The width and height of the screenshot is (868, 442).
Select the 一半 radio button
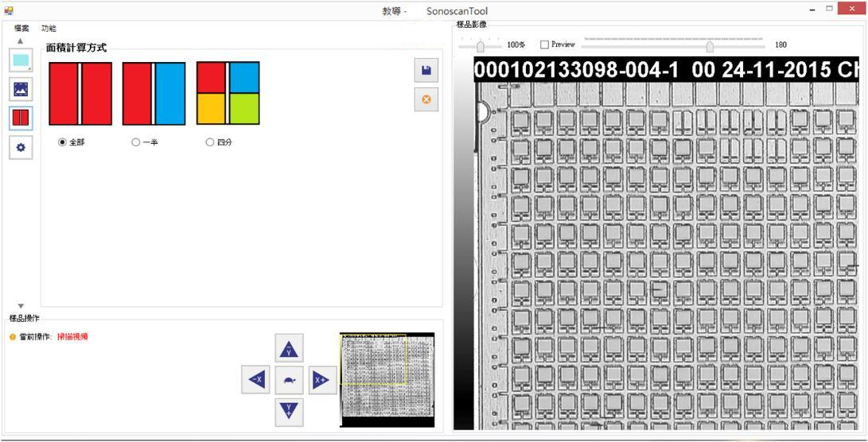click(136, 142)
